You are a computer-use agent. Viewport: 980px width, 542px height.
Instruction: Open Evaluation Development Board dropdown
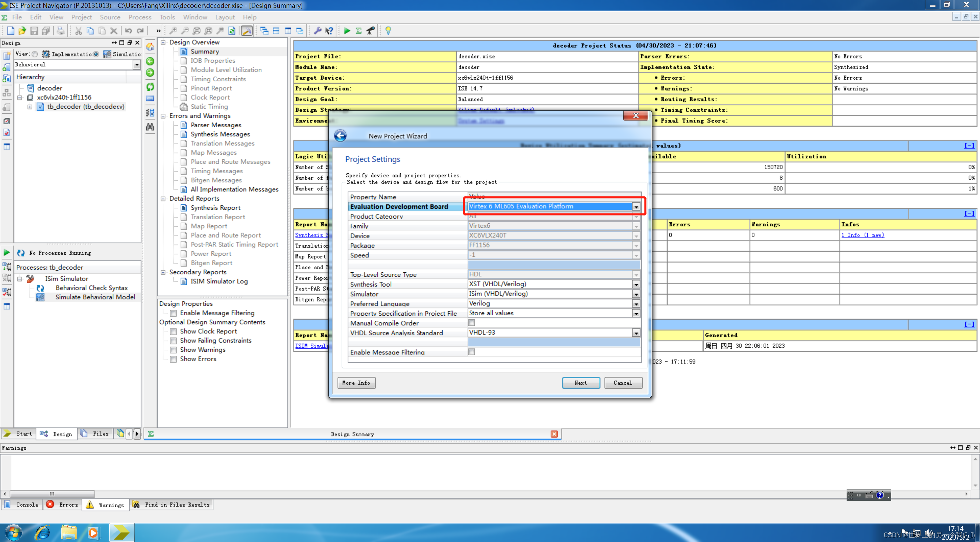tap(636, 207)
